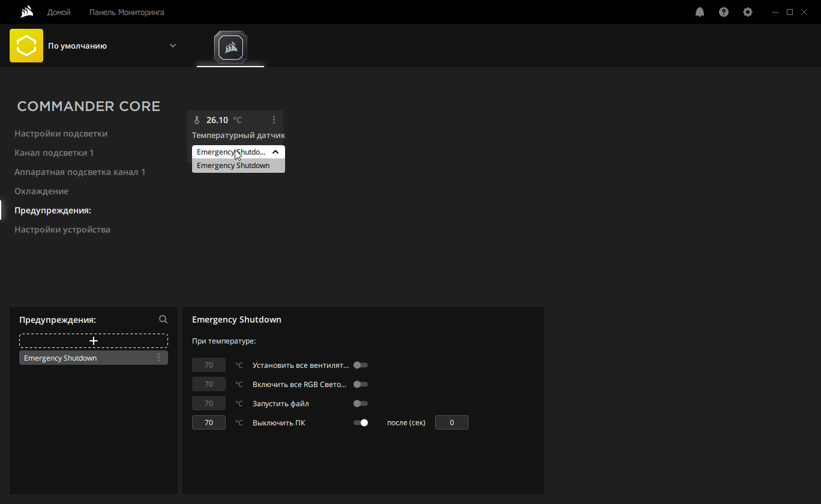Click the yellow profile hexagon icon
821x504 pixels.
(x=26, y=46)
